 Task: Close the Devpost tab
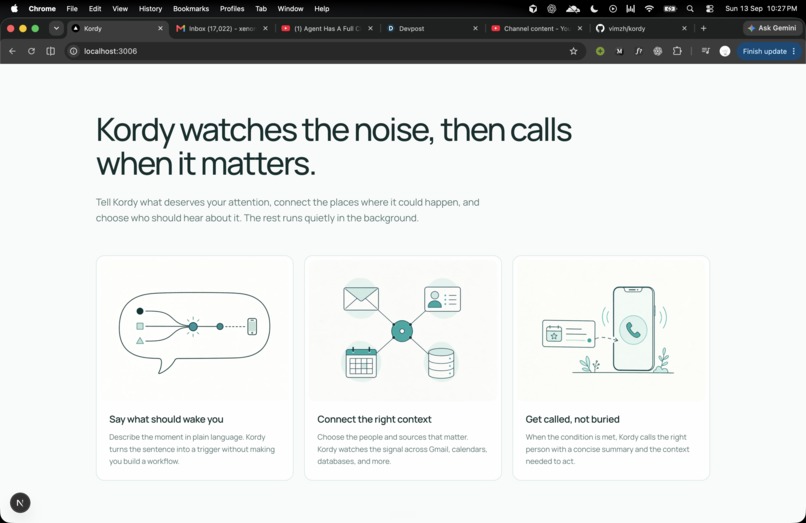coord(475,28)
